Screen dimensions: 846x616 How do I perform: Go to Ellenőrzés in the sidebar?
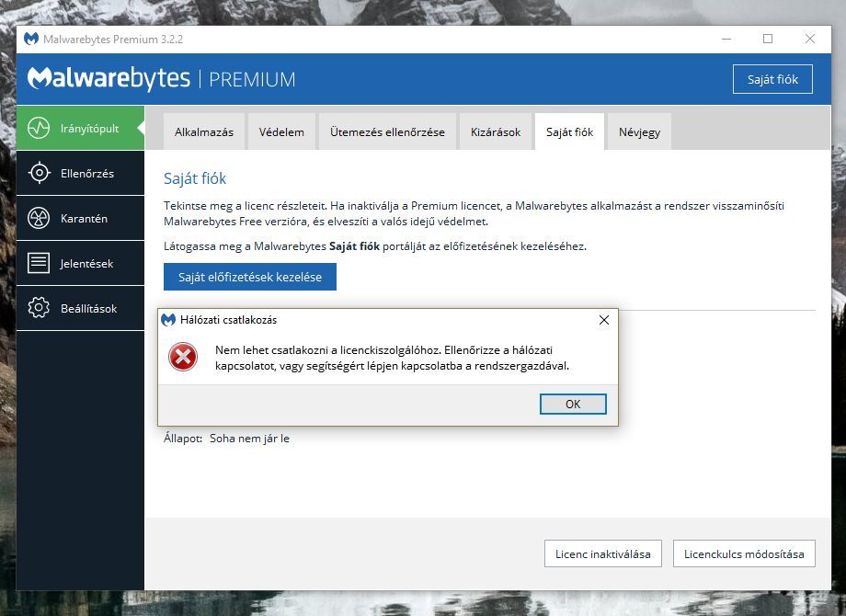[80, 173]
